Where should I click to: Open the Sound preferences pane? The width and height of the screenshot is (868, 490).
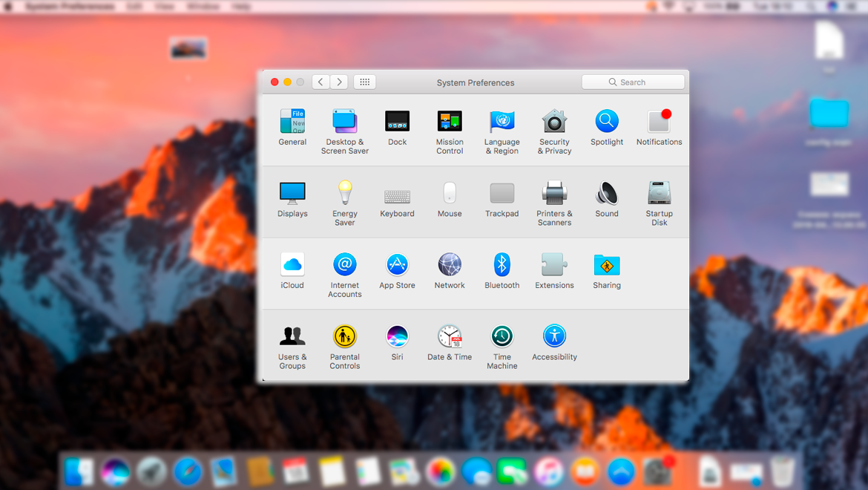click(607, 199)
